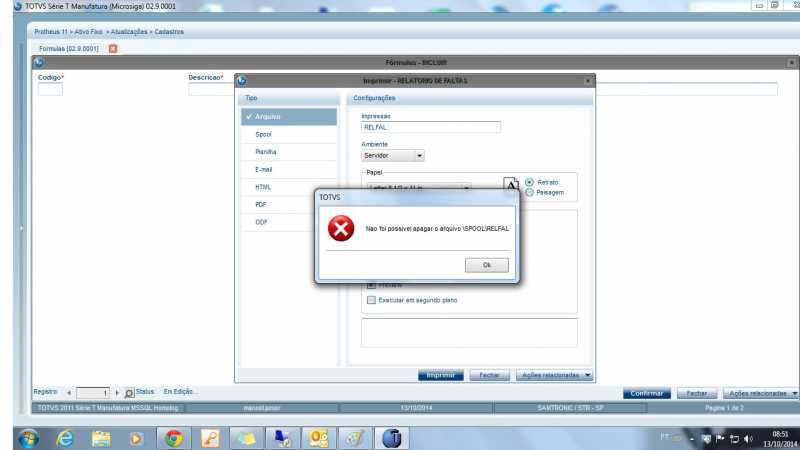The image size is (800, 450).
Task: Expand Ações relacionadas in the Imprimir dialog
Action: pyautogui.click(x=554, y=376)
